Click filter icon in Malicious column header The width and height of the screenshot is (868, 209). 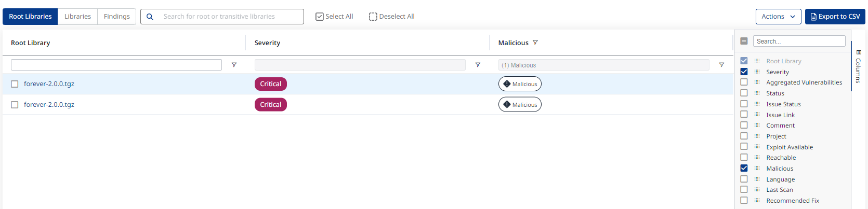(x=535, y=43)
